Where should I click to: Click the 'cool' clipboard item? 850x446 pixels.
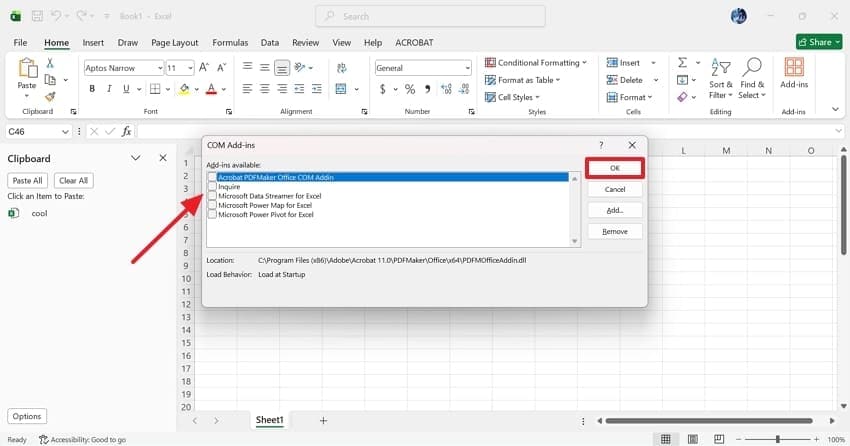point(39,214)
